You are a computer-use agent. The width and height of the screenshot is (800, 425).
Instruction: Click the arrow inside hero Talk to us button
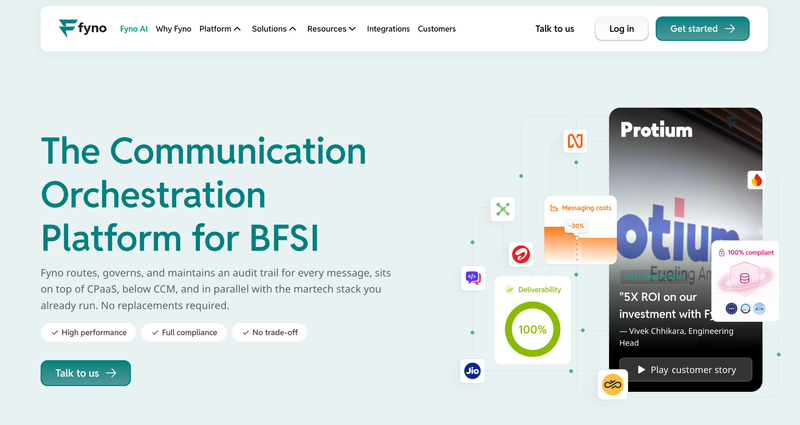(111, 373)
